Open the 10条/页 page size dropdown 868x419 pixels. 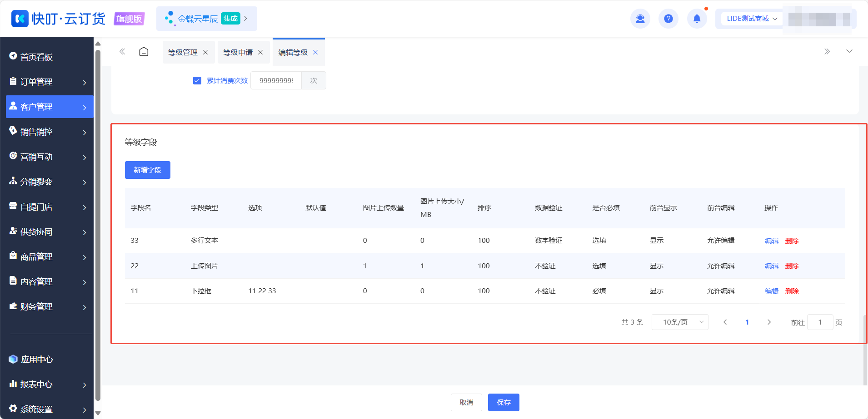coord(680,322)
